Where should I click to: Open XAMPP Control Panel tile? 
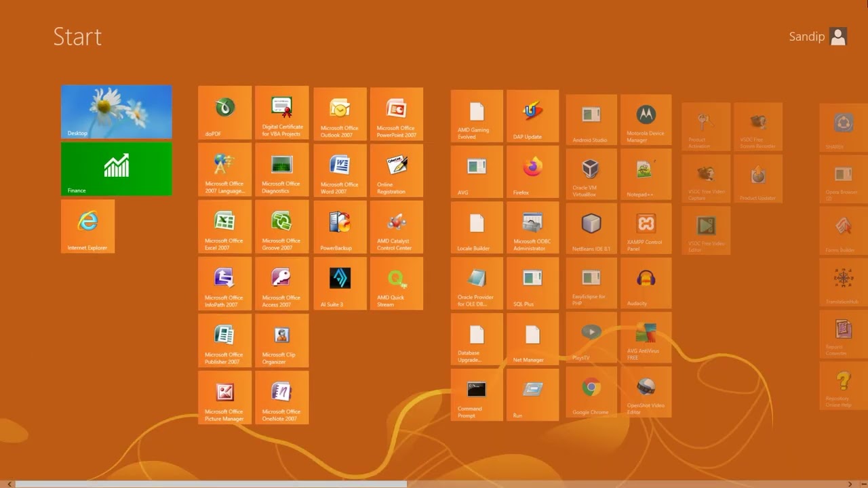tap(646, 228)
